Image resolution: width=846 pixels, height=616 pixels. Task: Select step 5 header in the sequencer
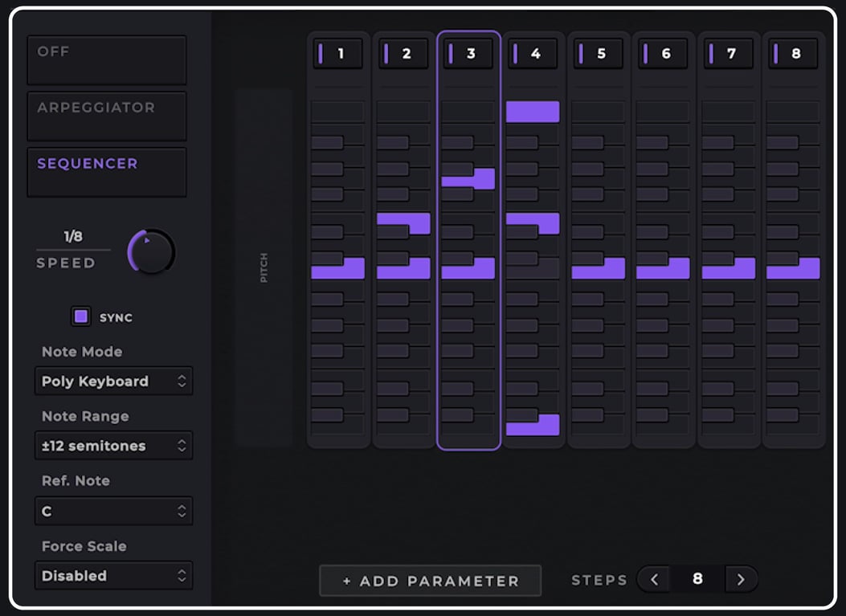point(599,53)
